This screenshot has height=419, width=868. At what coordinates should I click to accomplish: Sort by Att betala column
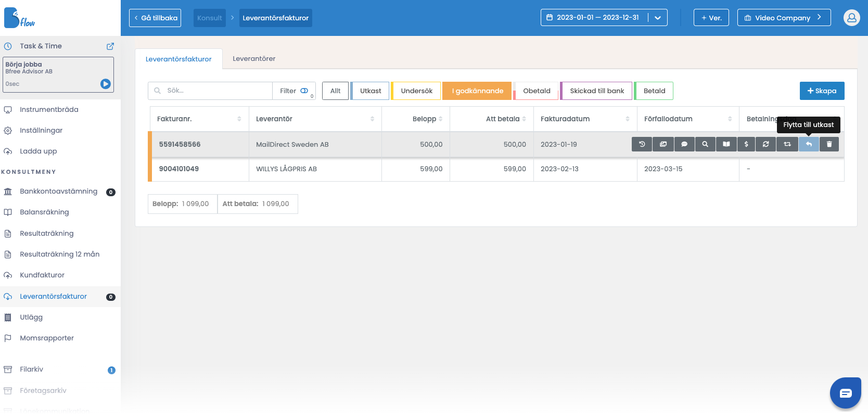(524, 119)
